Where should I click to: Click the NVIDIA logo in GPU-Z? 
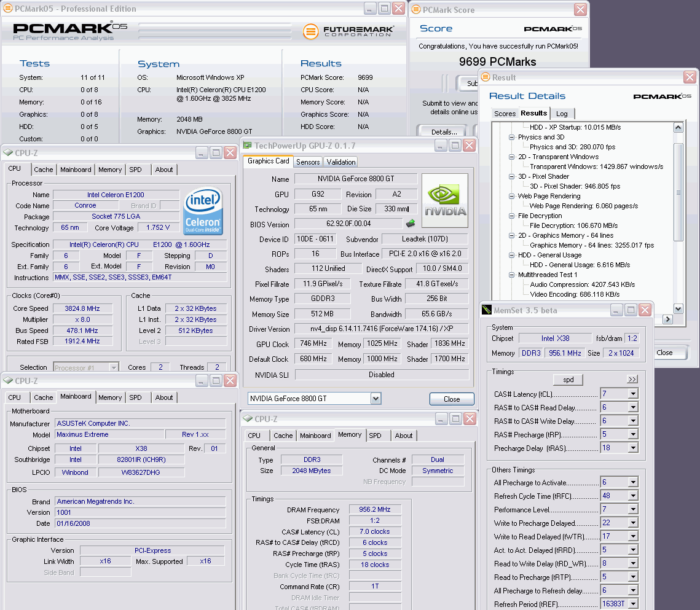coord(444,201)
